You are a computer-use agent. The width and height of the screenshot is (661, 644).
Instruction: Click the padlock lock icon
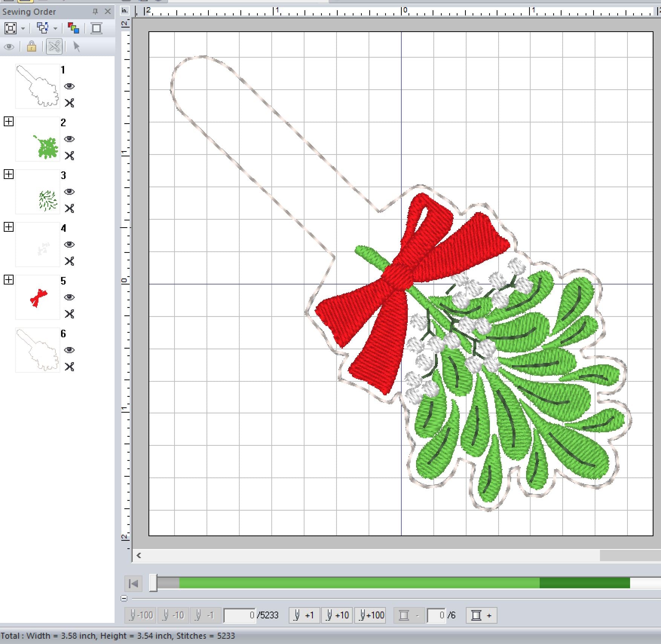[32, 47]
